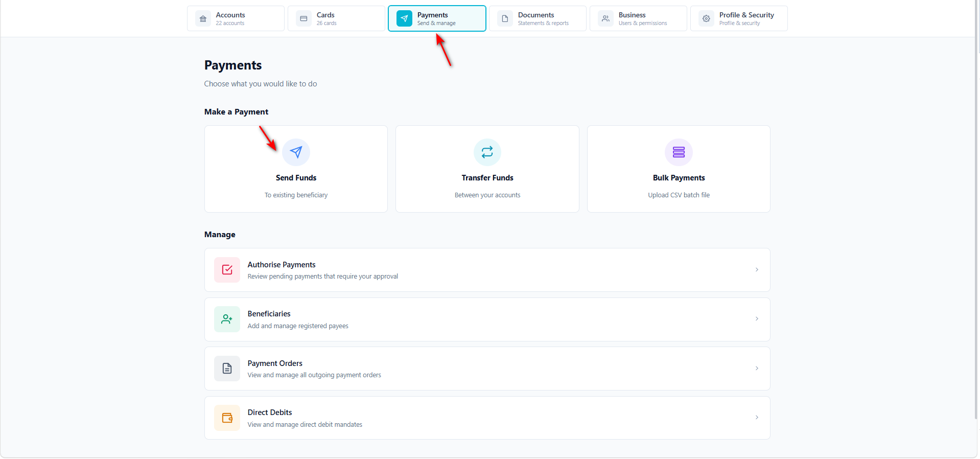The image size is (980, 459).
Task: Choose Transfer Funds card title
Action: click(487, 178)
